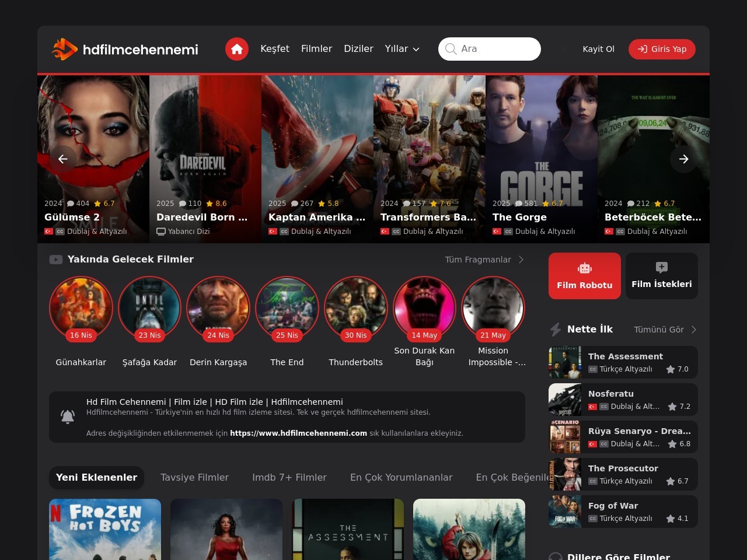Image resolution: width=747 pixels, height=560 pixels.
Task: Click the monitor icon next to Yabancı Dizi
Action: (161, 232)
